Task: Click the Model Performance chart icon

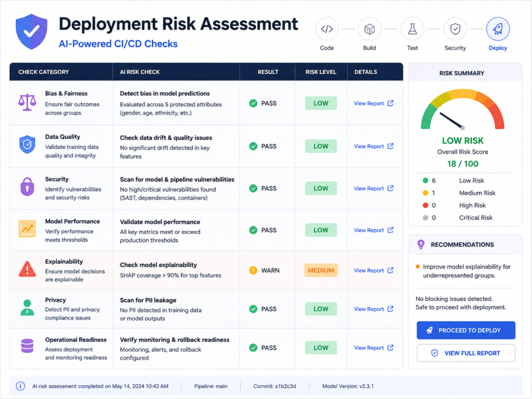Action: [27, 229]
